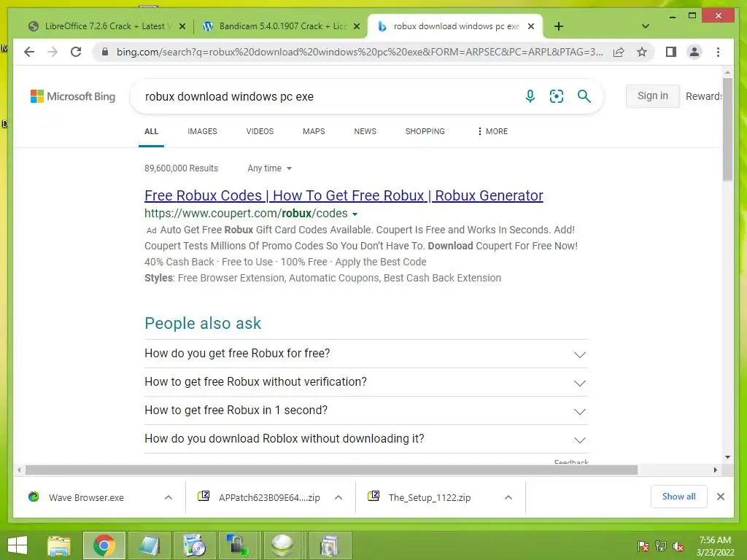Open the Rewards link

[x=704, y=96]
